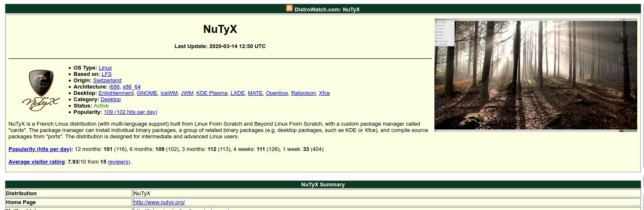Click the NuTyX value in Distribution row
This screenshot has width=644, height=210.
(142, 194)
